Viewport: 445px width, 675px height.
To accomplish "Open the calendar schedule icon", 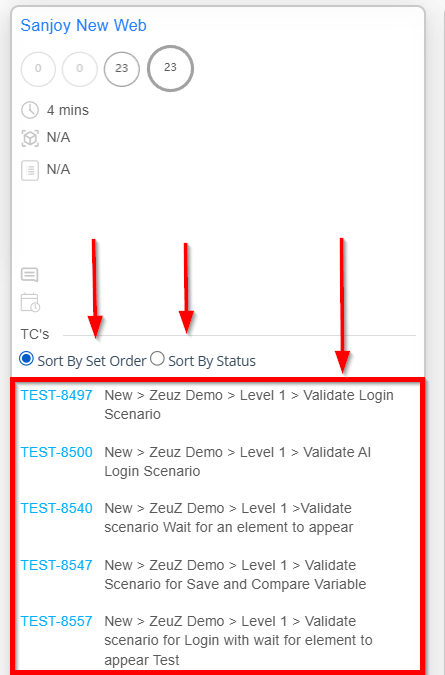I will (31, 302).
